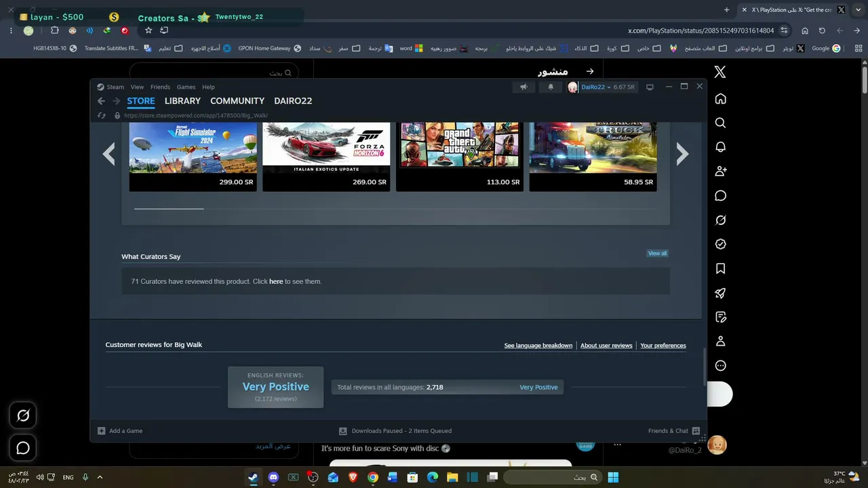The image size is (868, 488).
Task: Open the X Chat bubble icon in sidebar
Action: point(720,196)
